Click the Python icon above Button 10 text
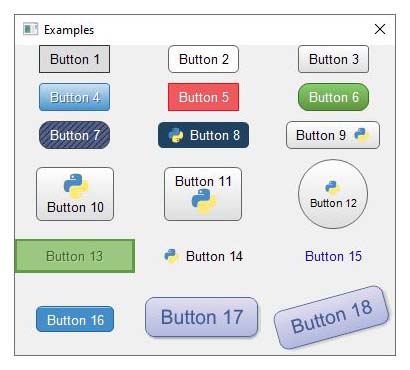The height and width of the screenshot is (370, 410). pos(76,186)
